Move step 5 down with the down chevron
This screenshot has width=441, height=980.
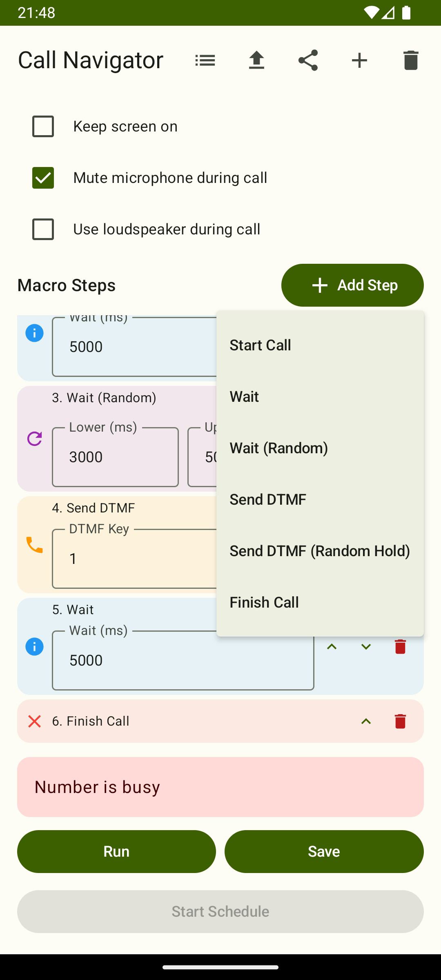[366, 646]
